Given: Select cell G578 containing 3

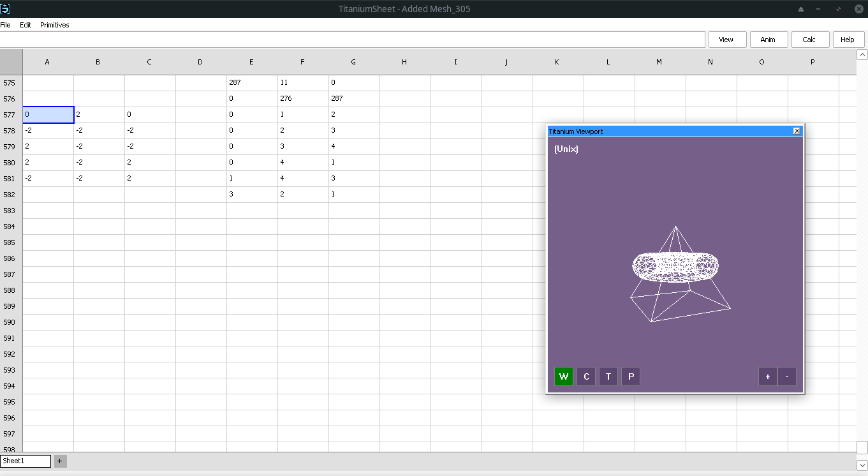Looking at the screenshot, I should [x=354, y=131].
